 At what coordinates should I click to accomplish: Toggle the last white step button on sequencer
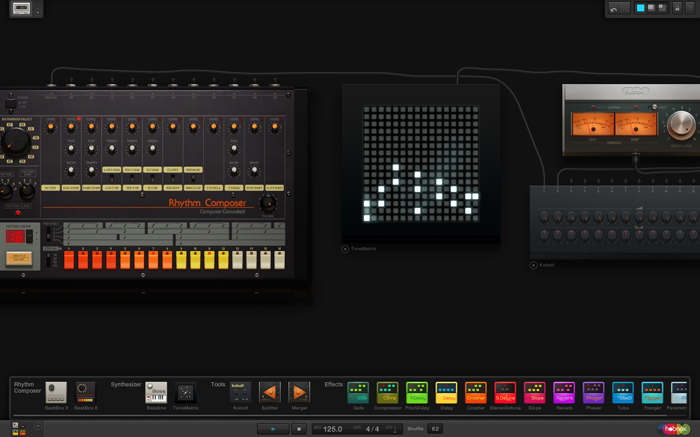[280, 259]
